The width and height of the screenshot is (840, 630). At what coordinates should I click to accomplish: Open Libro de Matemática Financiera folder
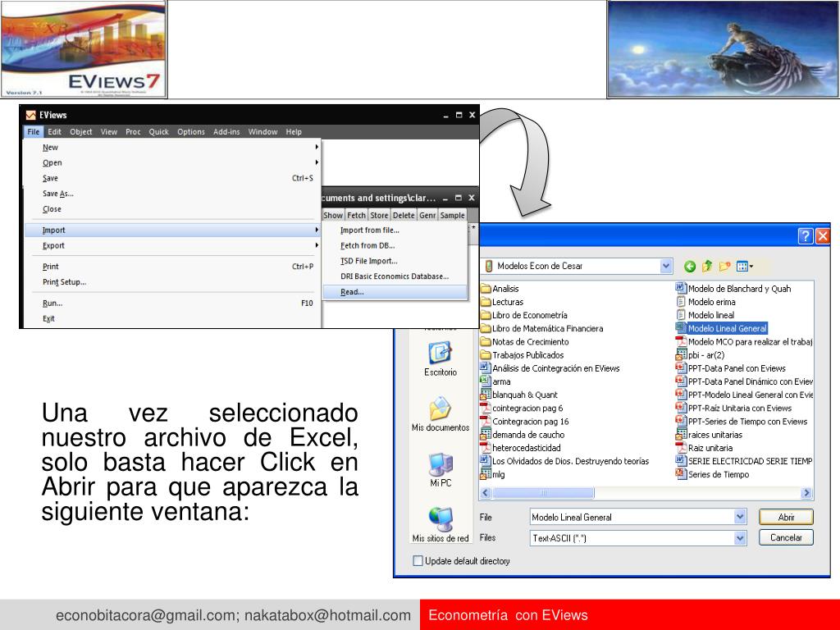pyautogui.click(x=541, y=328)
